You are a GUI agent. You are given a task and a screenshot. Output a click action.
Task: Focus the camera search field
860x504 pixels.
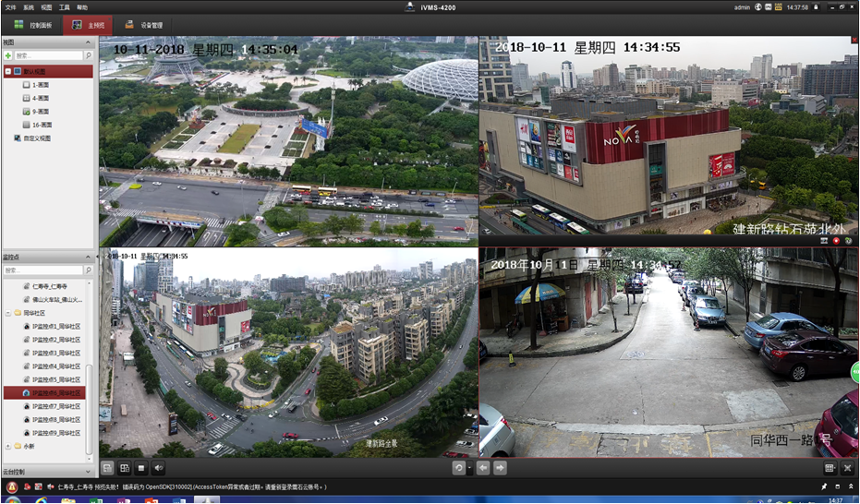[x=42, y=270]
